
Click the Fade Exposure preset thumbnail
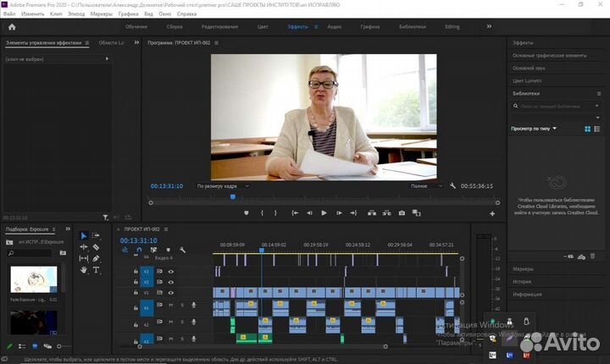pyautogui.click(x=34, y=280)
